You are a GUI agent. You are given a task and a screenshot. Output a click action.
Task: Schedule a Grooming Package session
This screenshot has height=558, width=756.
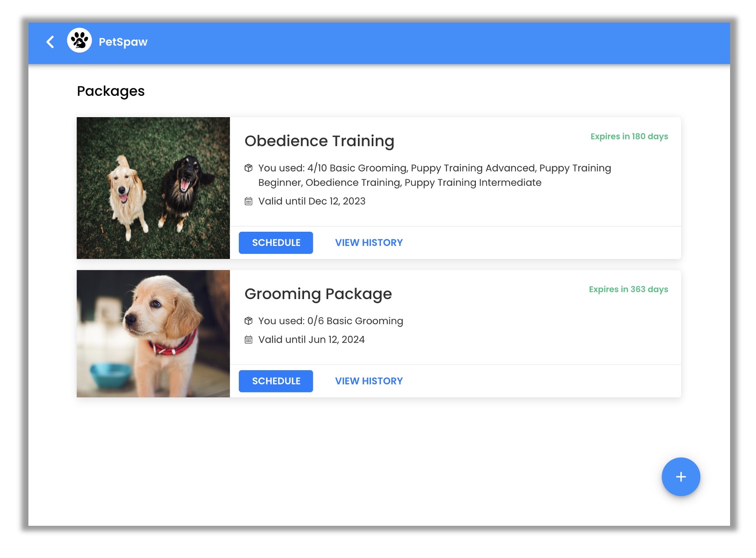point(276,381)
